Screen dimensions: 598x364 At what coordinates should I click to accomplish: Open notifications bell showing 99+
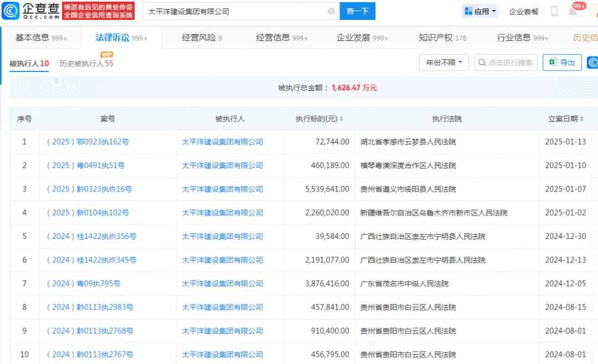[573, 12]
